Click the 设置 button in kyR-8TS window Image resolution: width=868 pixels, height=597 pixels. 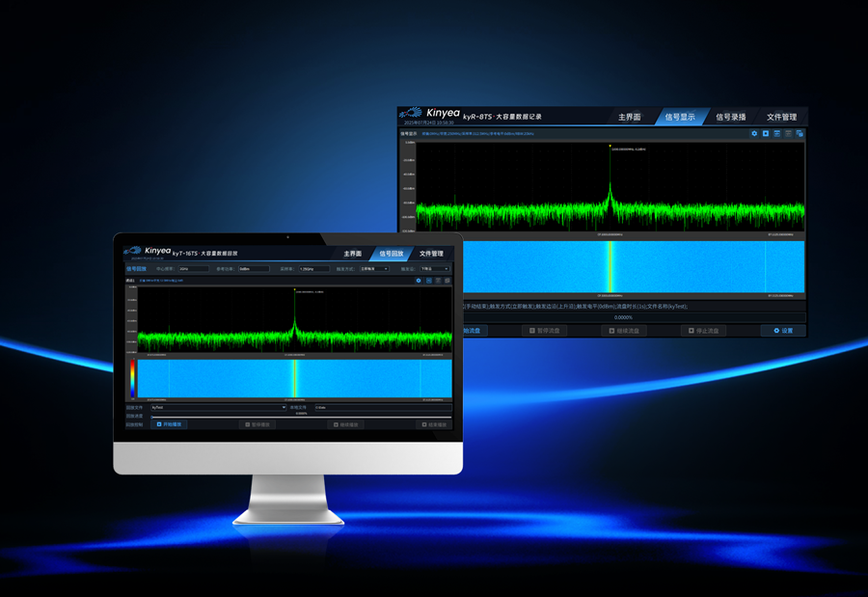[x=783, y=331]
